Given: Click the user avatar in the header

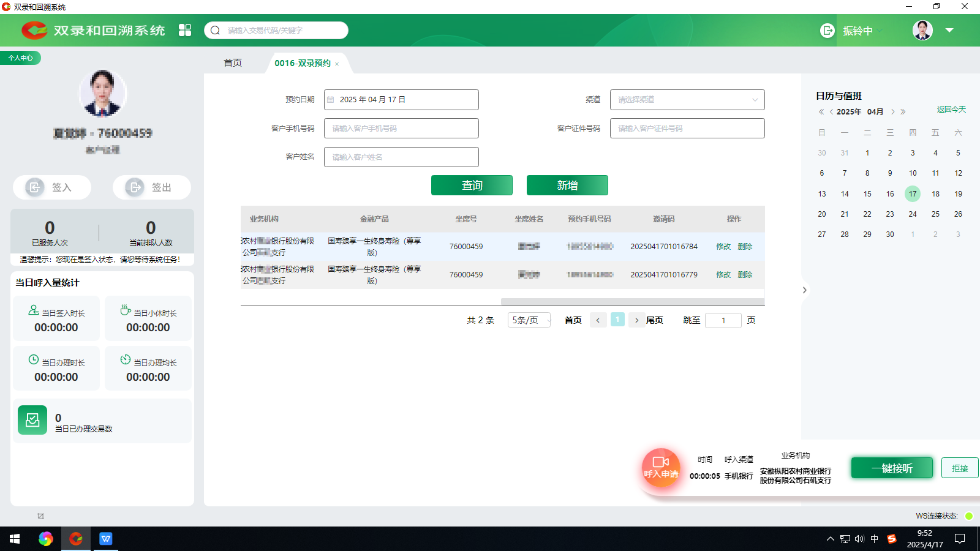Looking at the screenshot, I should pos(922,30).
